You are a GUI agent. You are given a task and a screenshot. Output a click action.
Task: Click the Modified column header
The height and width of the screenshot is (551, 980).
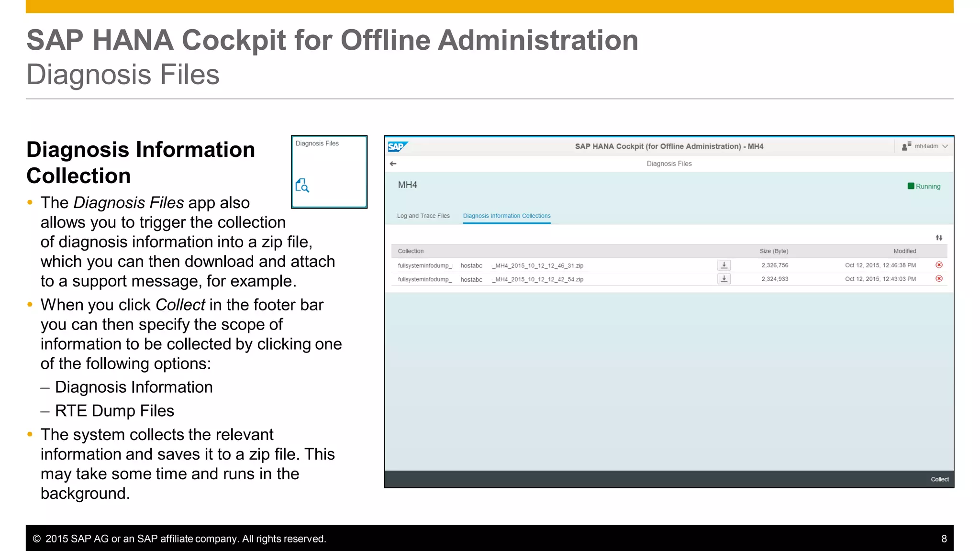(x=904, y=251)
